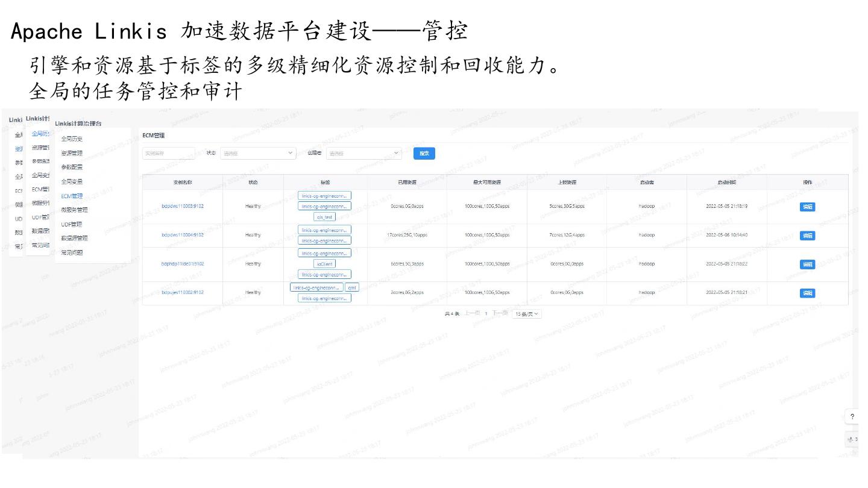Click the 状态 column header in the table

253,182
